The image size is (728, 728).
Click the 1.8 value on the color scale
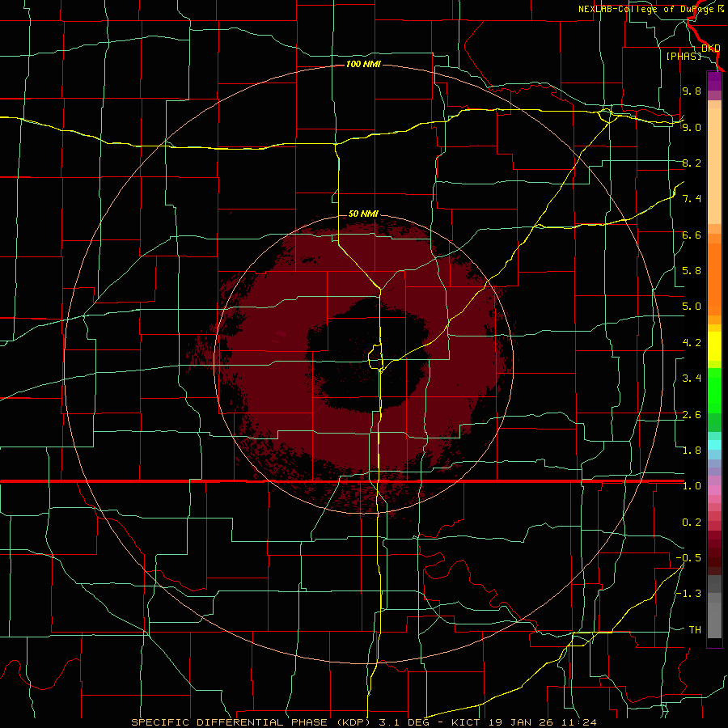coord(692,451)
